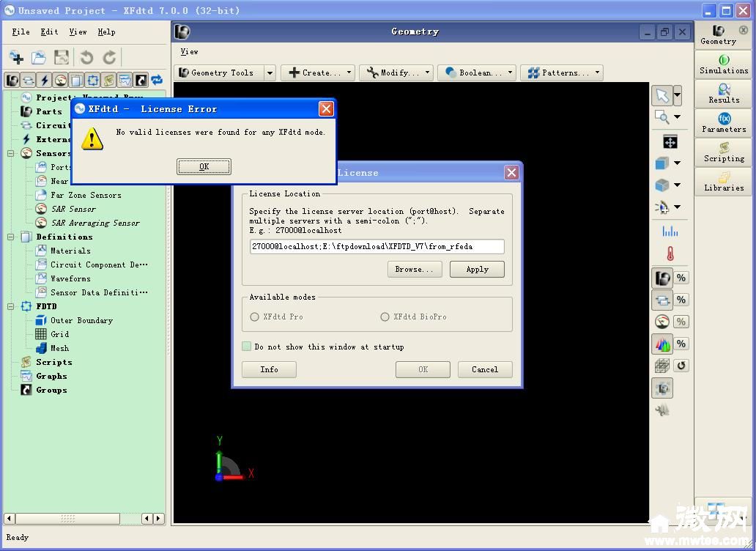Image resolution: width=756 pixels, height=551 pixels.
Task: Click the blue refresh arrows icon above tree
Action: tap(157, 80)
